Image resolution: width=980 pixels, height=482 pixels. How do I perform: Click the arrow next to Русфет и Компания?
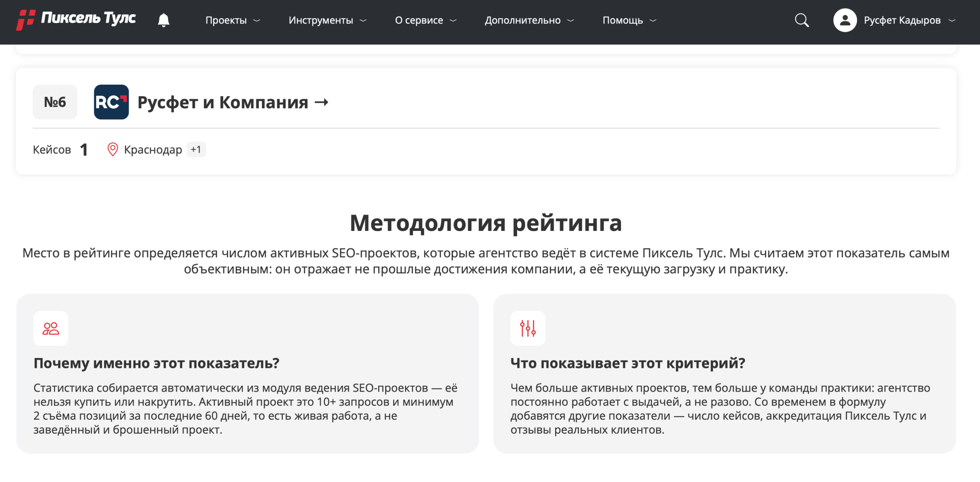(x=321, y=102)
